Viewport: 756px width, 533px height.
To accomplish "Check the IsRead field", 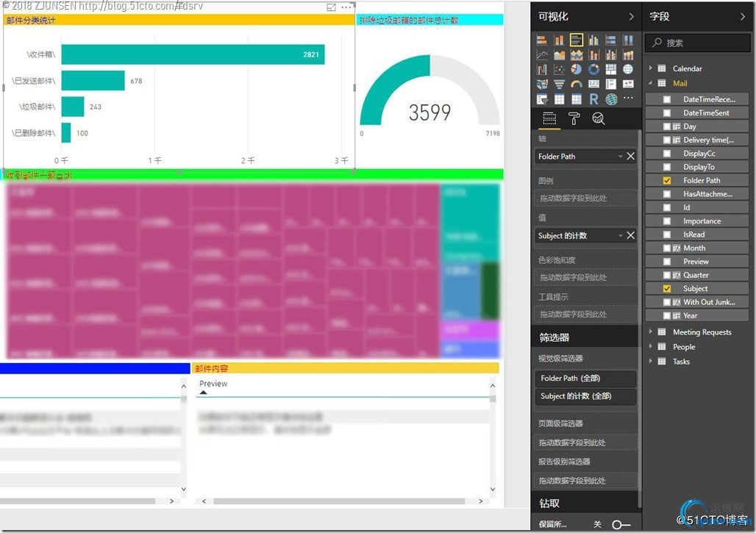I will (x=667, y=235).
